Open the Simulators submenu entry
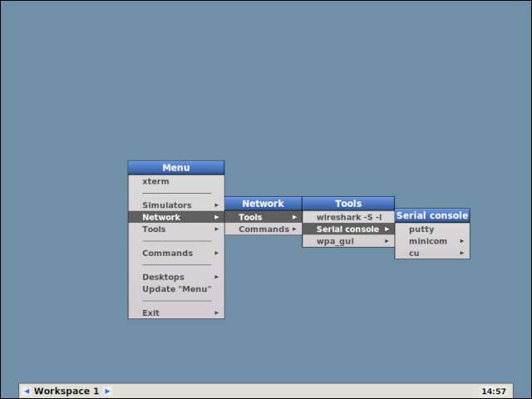Screen dimensions: 532x399 (x=176, y=205)
